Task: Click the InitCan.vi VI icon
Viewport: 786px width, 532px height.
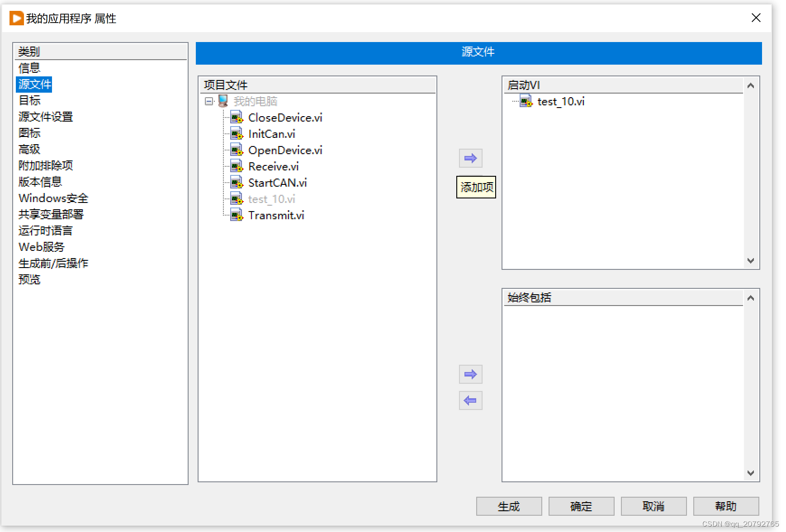Action: [x=237, y=134]
